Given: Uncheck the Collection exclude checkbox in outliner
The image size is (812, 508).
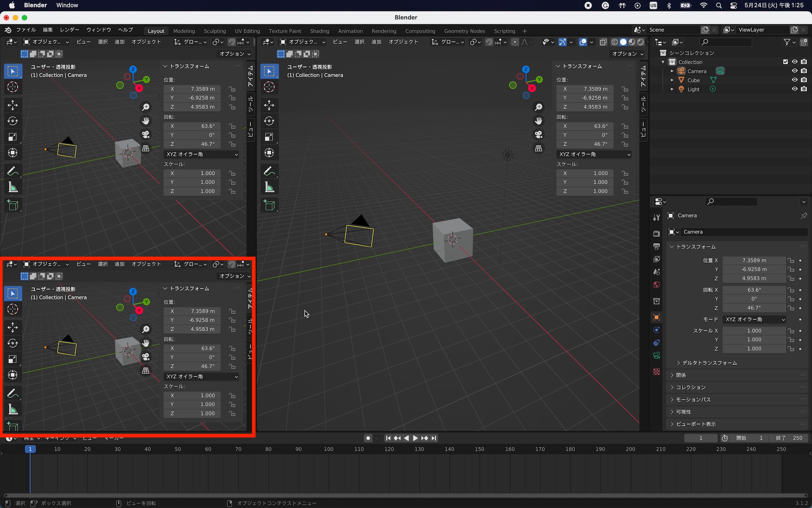Looking at the screenshot, I should (785, 62).
